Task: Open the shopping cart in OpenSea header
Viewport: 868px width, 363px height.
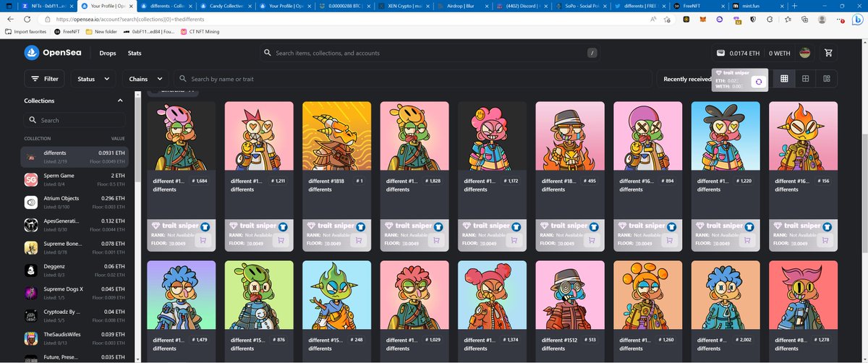Action: point(828,53)
